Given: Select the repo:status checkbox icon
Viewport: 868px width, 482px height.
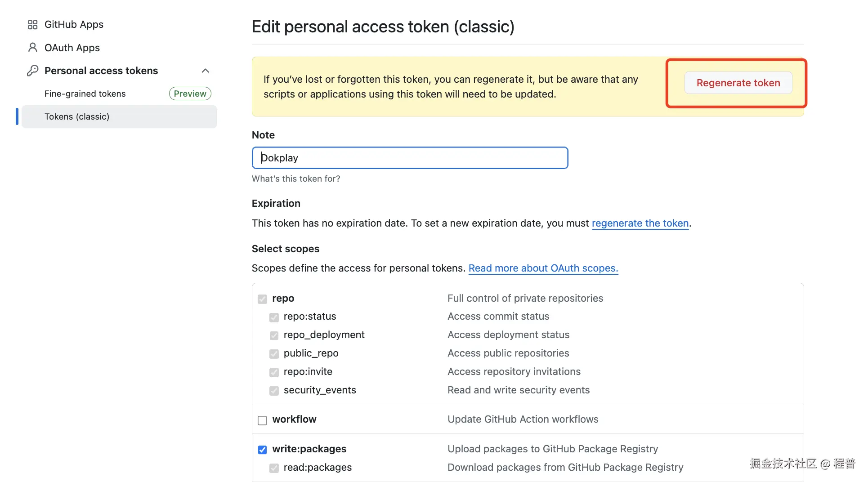Looking at the screenshot, I should coord(274,317).
